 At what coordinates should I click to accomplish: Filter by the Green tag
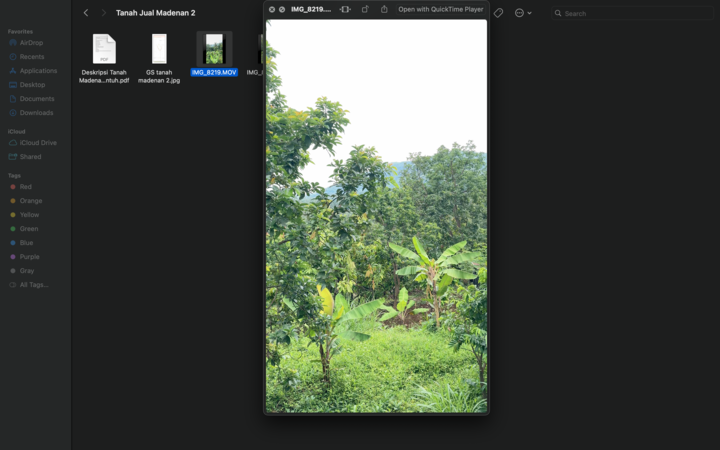pos(29,229)
